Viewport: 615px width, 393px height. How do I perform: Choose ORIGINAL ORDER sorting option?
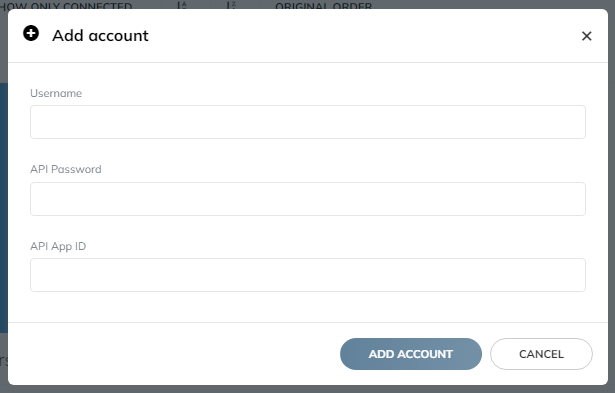pyautogui.click(x=324, y=5)
